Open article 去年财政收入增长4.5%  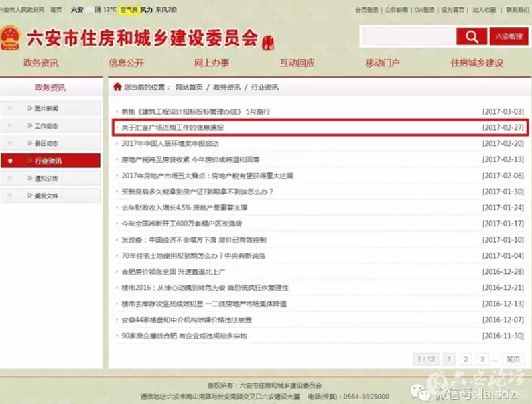tap(184, 208)
